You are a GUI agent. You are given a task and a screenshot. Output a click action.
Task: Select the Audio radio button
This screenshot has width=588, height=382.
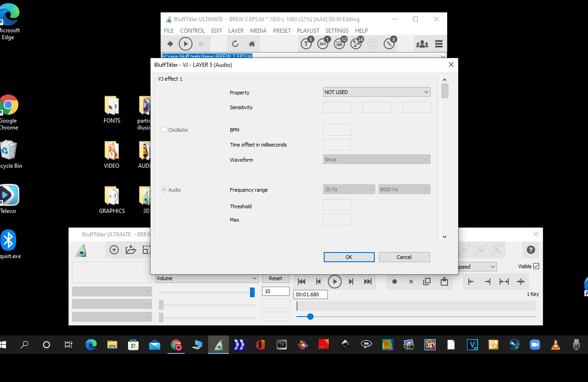click(164, 190)
